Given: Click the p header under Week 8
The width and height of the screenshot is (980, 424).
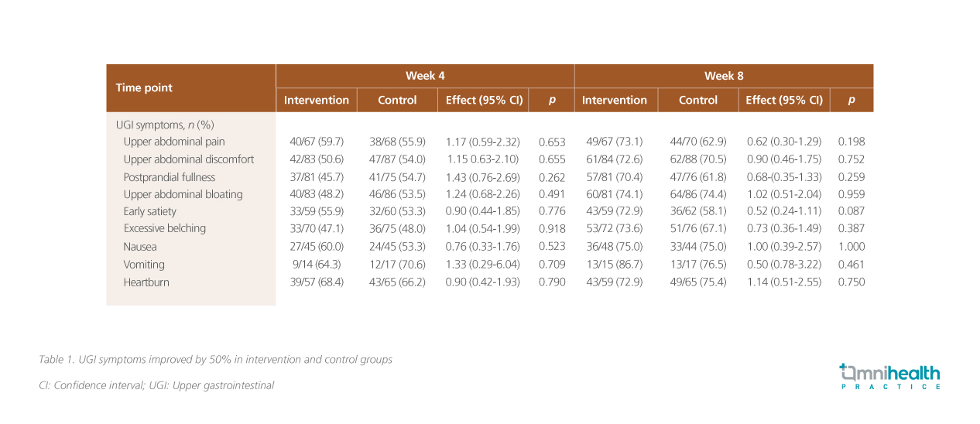Looking at the screenshot, I should pyautogui.click(x=851, y=101).
